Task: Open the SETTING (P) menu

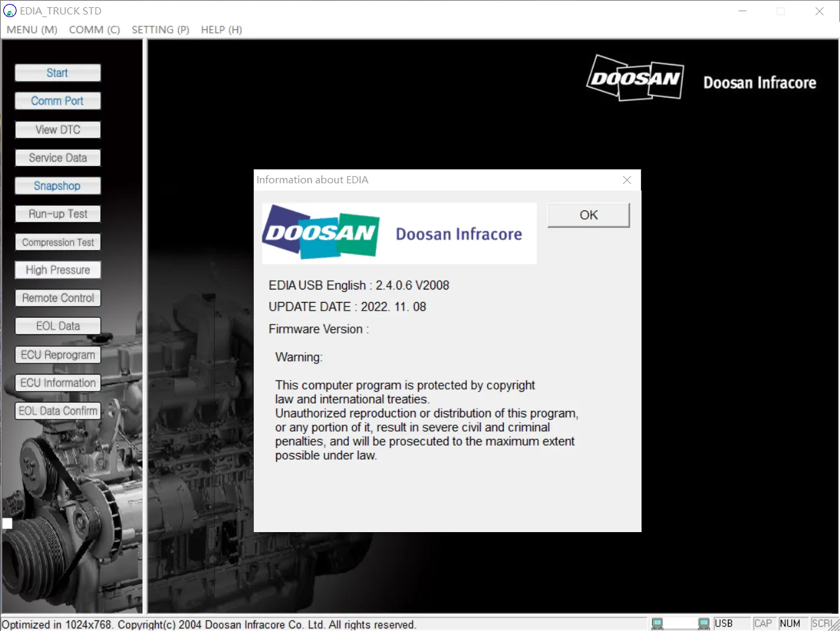Action: [x=160, y=30]
